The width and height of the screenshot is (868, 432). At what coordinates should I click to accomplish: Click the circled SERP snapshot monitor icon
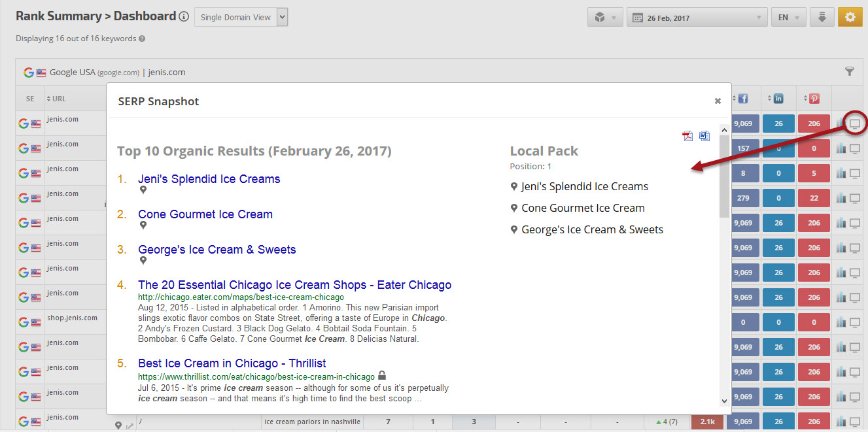pyautogui.click(x=854, y=123)
